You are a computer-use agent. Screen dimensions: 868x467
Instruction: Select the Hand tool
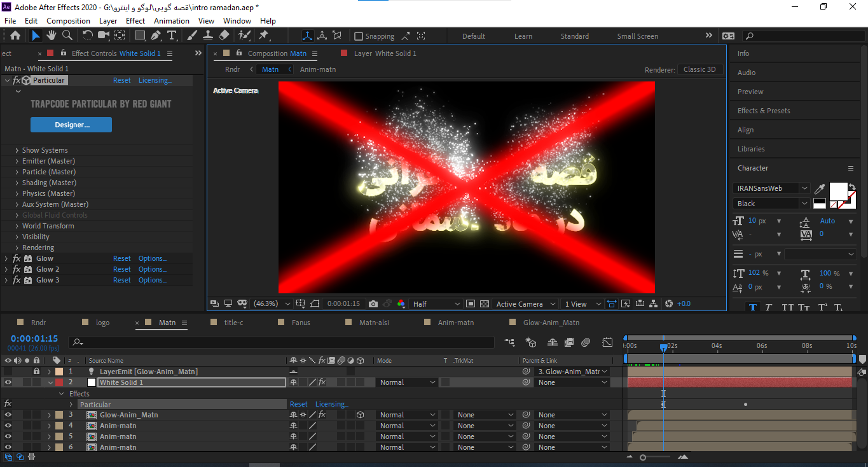(52, 36)
